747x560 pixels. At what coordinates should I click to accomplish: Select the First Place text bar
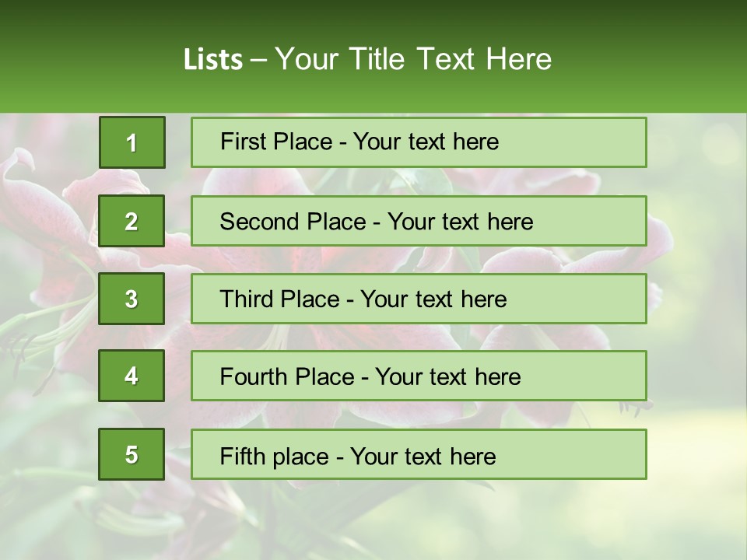[x=419, y=142]
